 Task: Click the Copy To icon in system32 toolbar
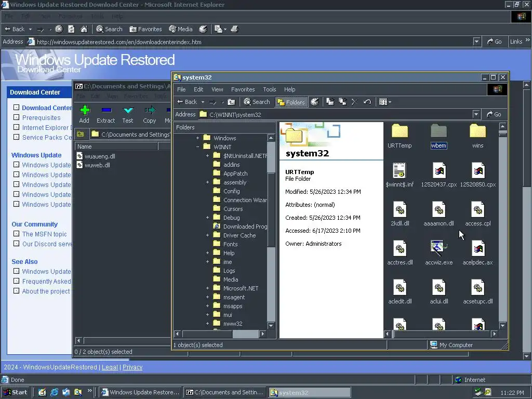[343, 102]
